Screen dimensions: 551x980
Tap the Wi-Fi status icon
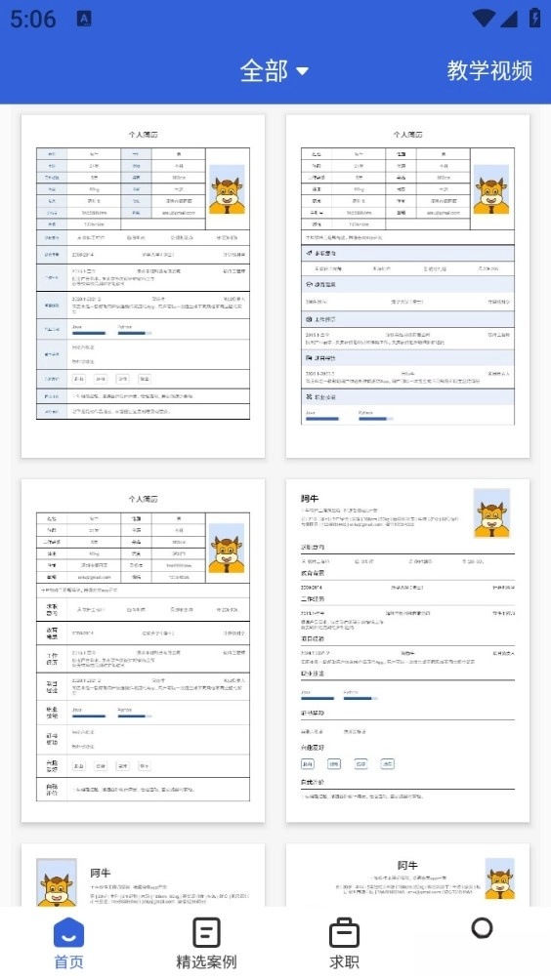[484, 19]
